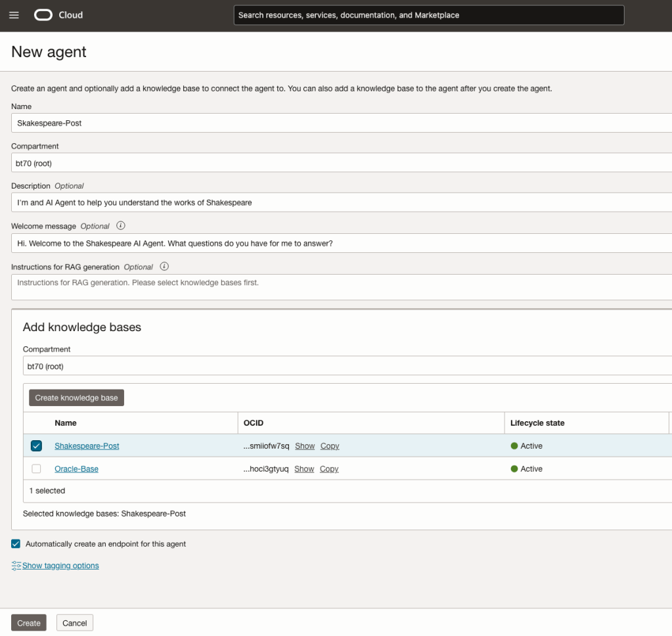The image size is (672, 636).
Task: Show the full OCID for Shakespeare-Post
Action: 305,446
